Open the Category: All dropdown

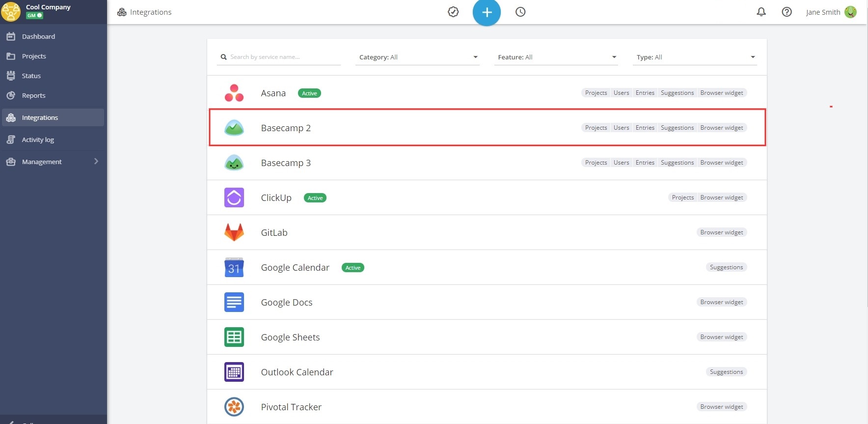click(x=417, y=57)
